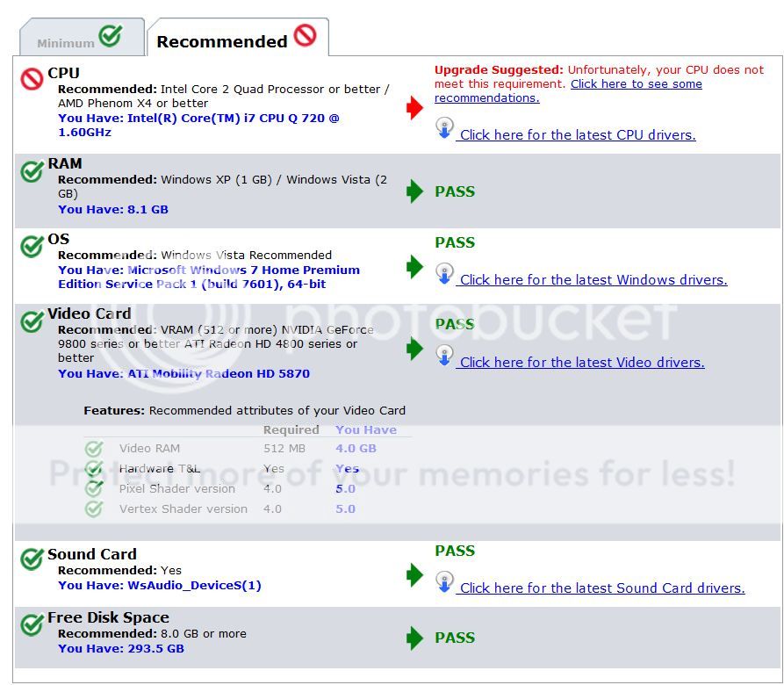Click the PASS label in Free Disk Space row
This screenshot has height=685, width=784.
(455, 638)
